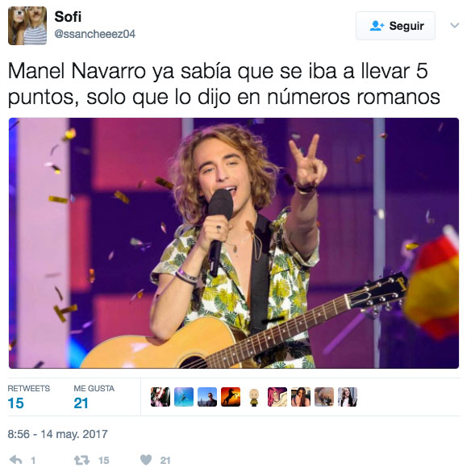471x476 pixels.
Task: Open the tweet timestamp 8:56 - 14 may. 2017
Action: (x=57, y=434)
